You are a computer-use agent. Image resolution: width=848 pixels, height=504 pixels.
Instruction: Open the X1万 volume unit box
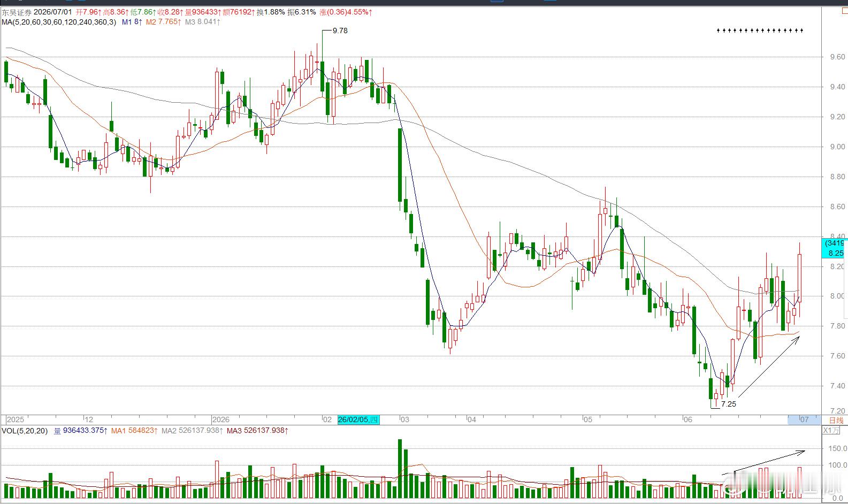pos(831,430)
